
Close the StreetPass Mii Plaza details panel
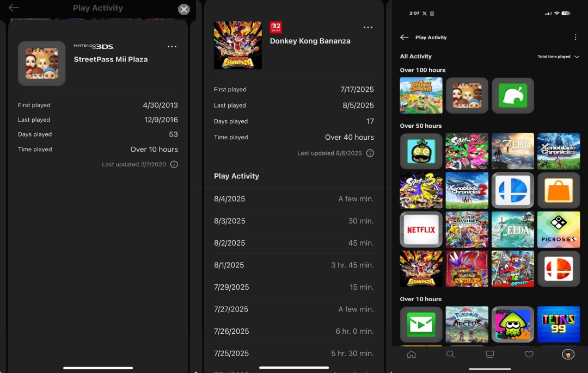coord(184,9)
